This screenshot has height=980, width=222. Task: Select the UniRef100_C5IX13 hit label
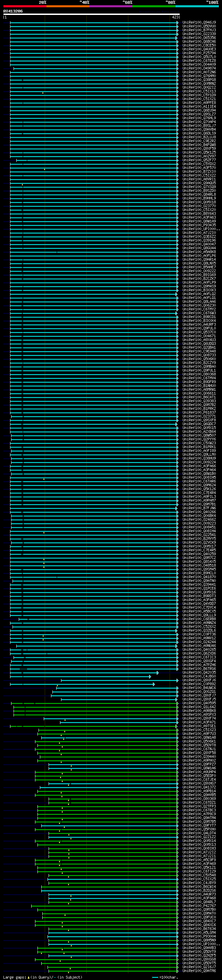coord(199,91)
